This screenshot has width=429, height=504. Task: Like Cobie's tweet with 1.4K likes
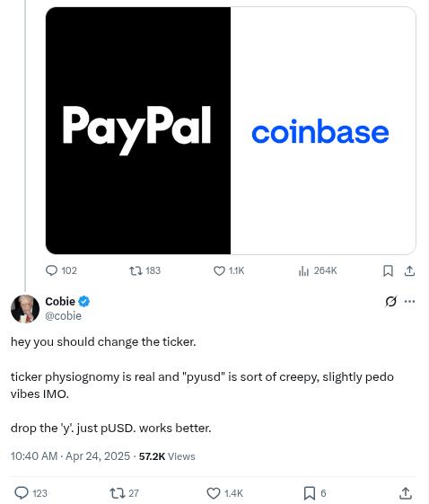pos(224,493)
